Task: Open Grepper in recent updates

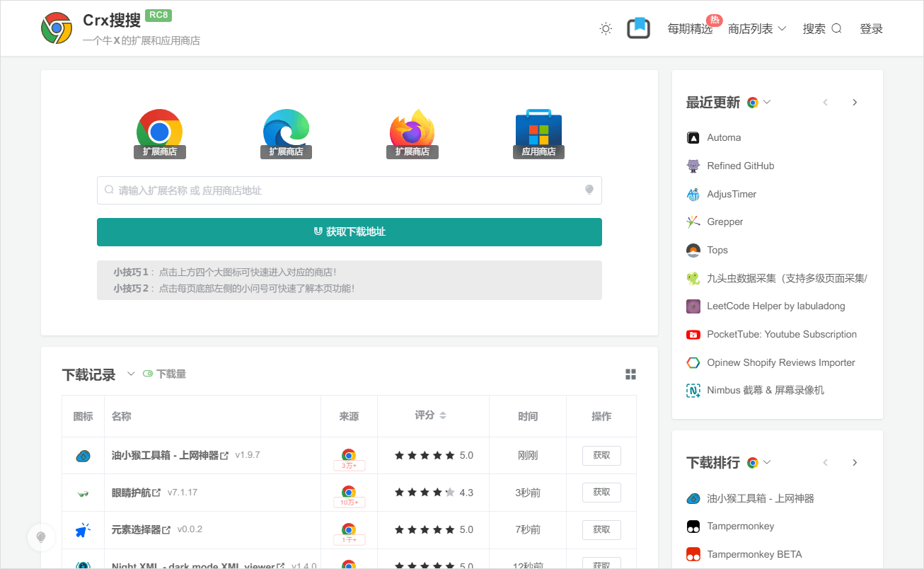Action: 725,222
